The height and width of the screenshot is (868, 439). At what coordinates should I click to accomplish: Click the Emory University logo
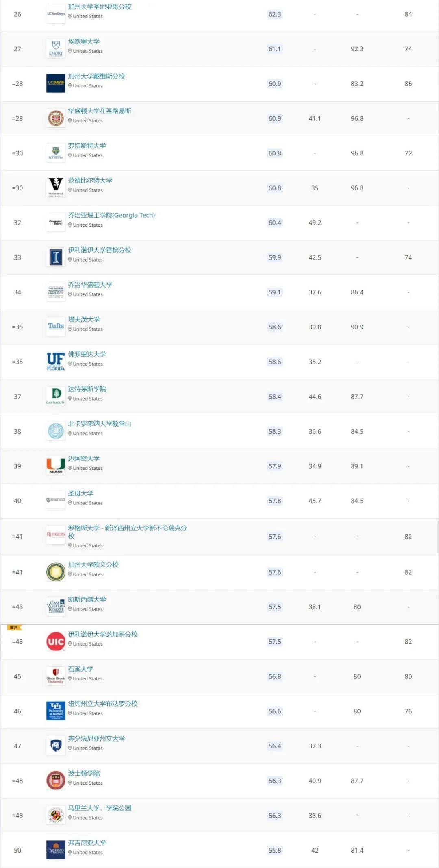point(56,49)
